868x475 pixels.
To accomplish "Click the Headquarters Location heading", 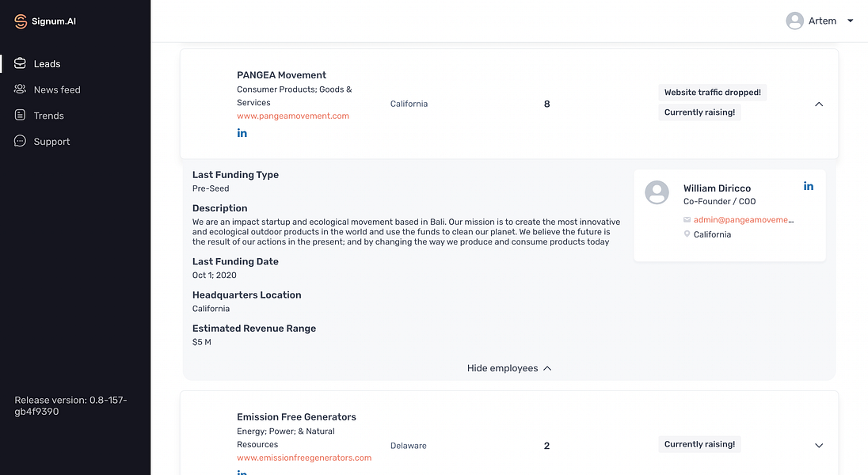I will tap(247, 295).
